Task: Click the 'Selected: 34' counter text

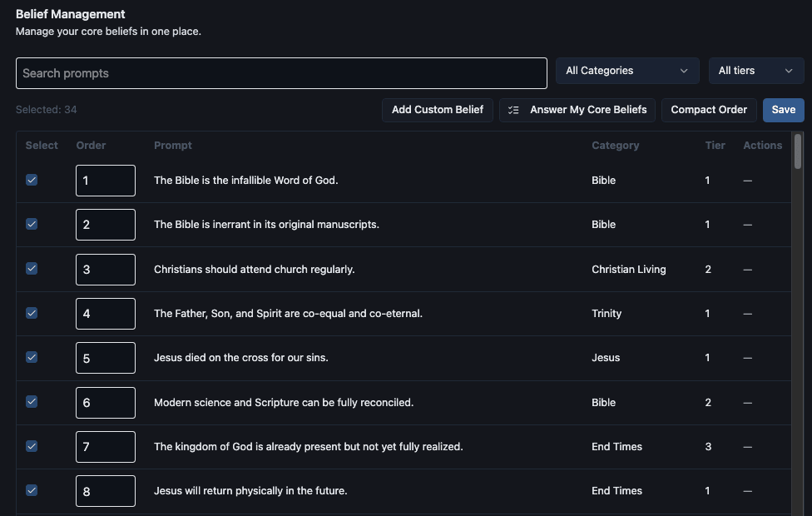Action: [46, 109]
